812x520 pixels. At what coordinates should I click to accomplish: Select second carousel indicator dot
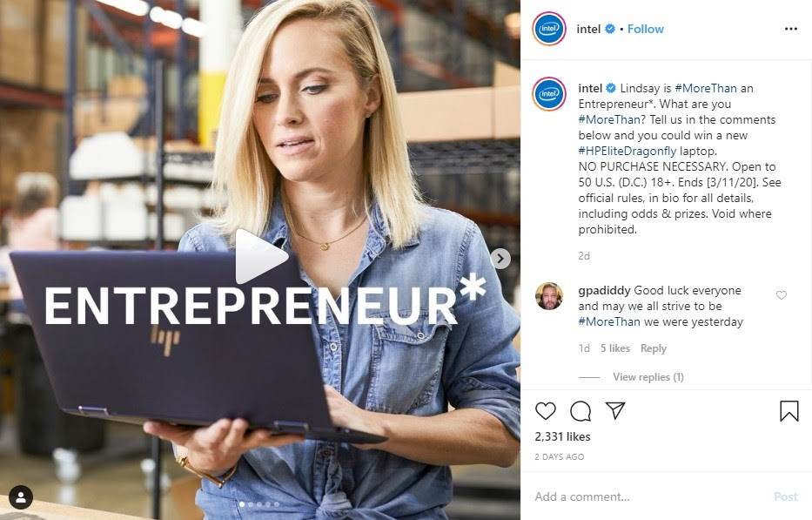(251, 504)
